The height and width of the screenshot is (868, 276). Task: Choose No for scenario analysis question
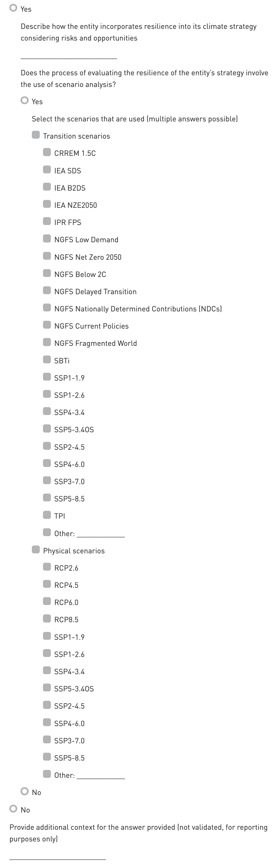point(25,791)
